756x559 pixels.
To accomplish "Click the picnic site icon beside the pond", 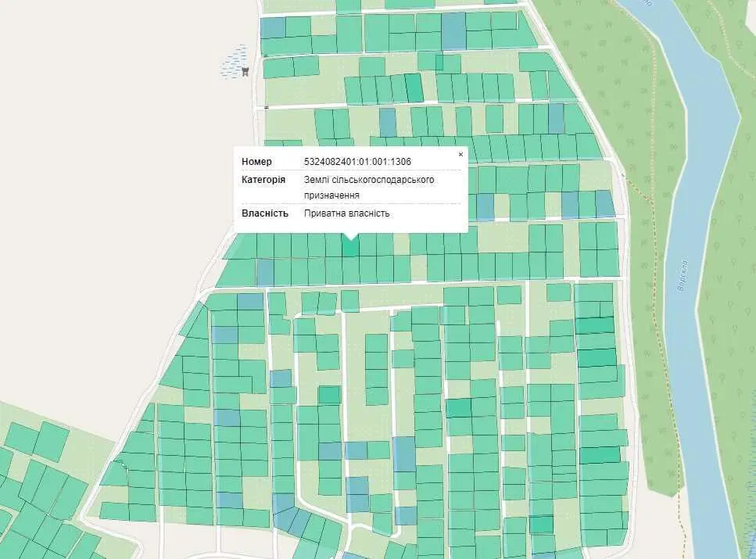I will pyautogui.click(x=245, y=71).
